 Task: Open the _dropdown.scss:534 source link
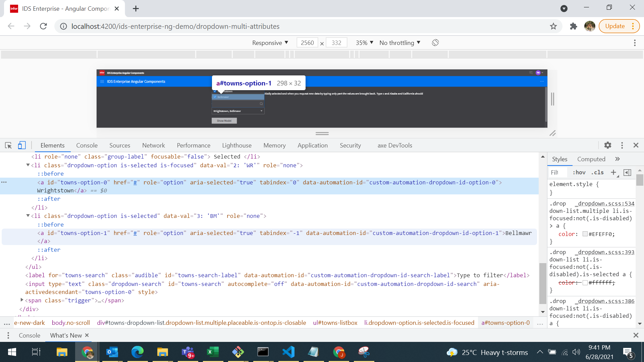click(x=604, y=203)
